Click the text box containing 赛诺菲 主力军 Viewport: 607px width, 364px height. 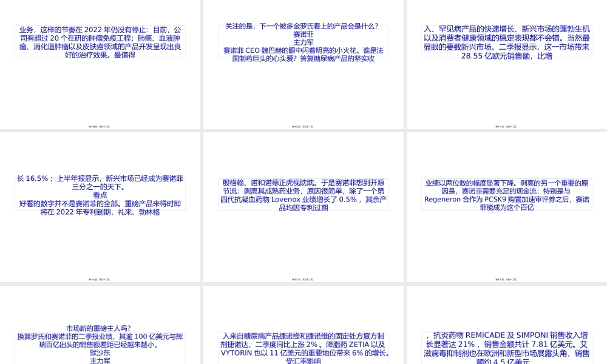(x=303, y=39)
